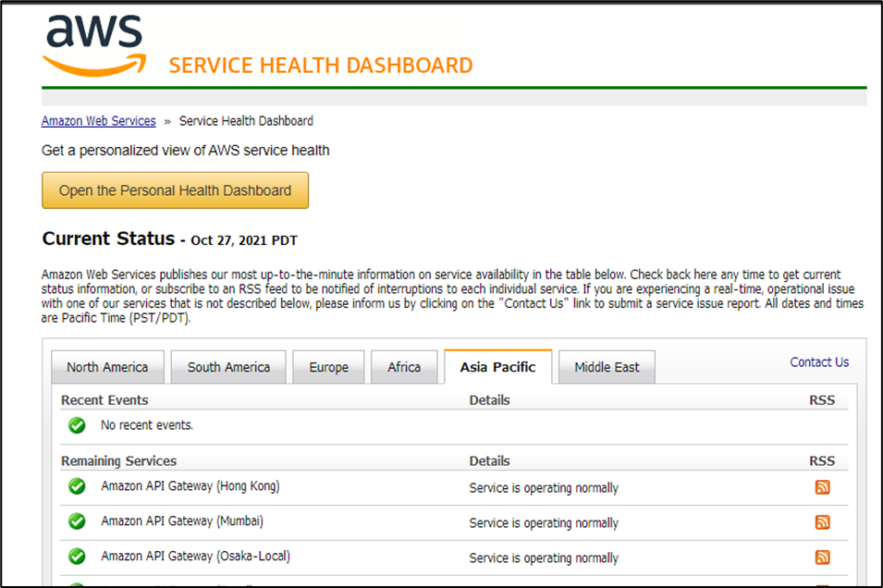Click green check icon beside Hong Kong gateway

point(77,486)
